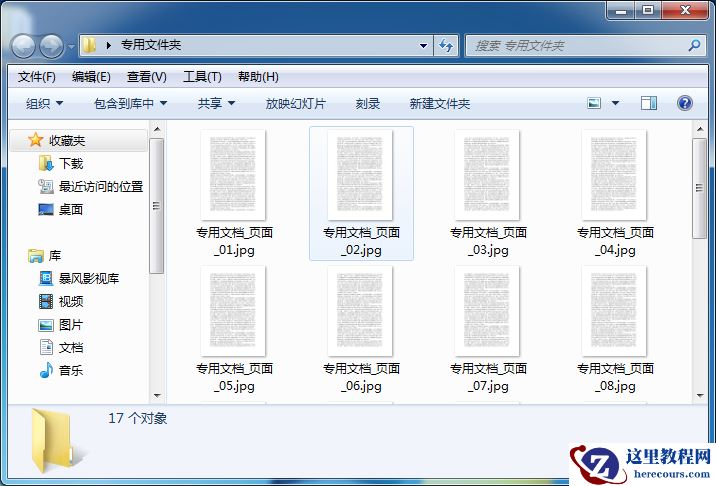Select thumbnail 专用文档_页面_06.jpg
This screenshot has width=716, height=486.
[x=361, y=330]
